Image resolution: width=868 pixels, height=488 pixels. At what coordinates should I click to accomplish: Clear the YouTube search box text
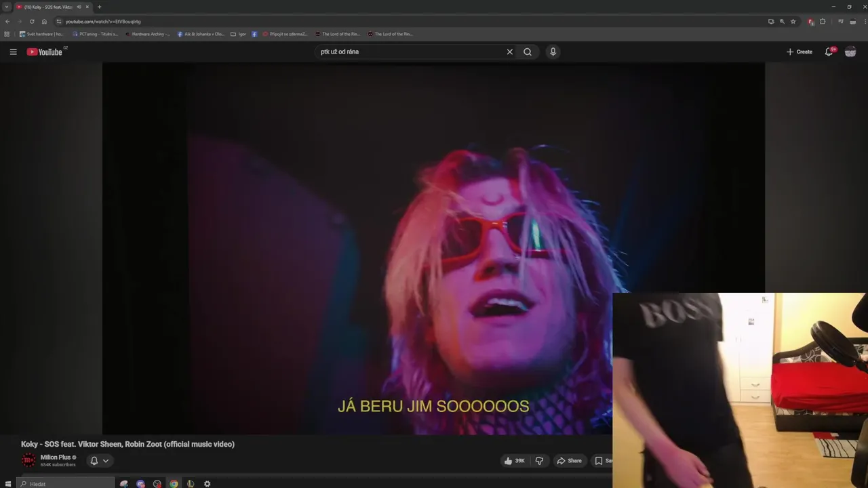(x=510, y=52)
